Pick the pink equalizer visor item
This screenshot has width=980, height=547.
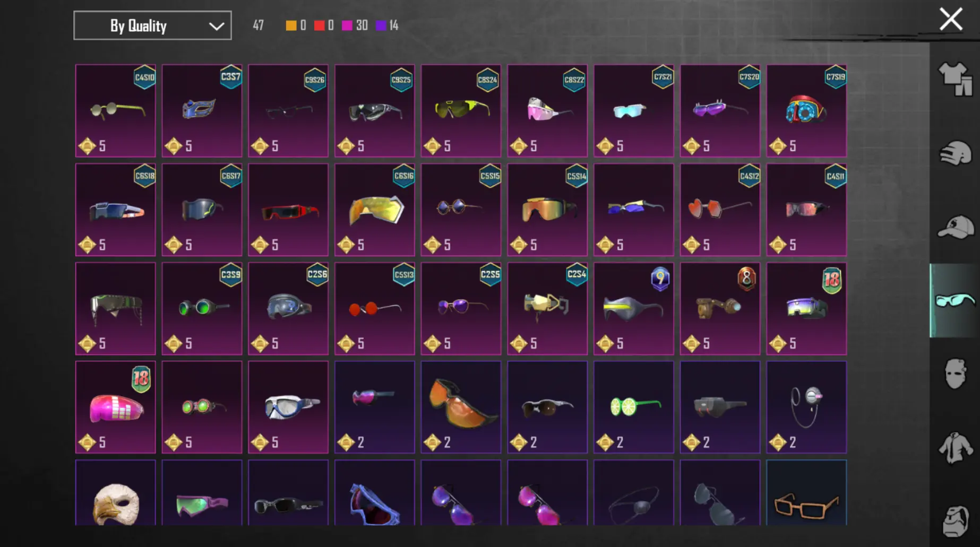coord(115,407)
